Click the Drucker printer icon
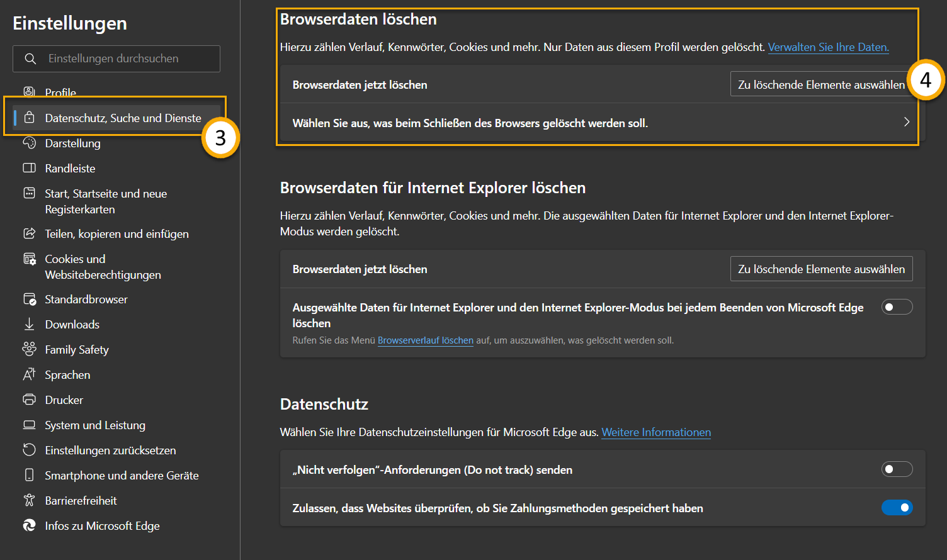Viewport: 947px width, 560px height. (29, 400)
